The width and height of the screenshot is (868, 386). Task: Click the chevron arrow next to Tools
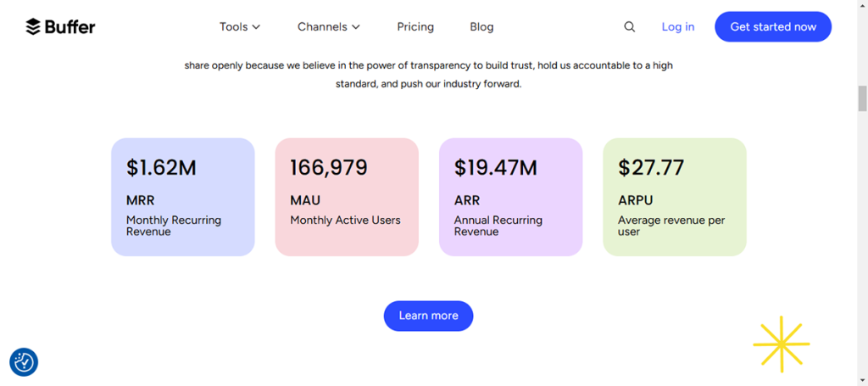256,27
